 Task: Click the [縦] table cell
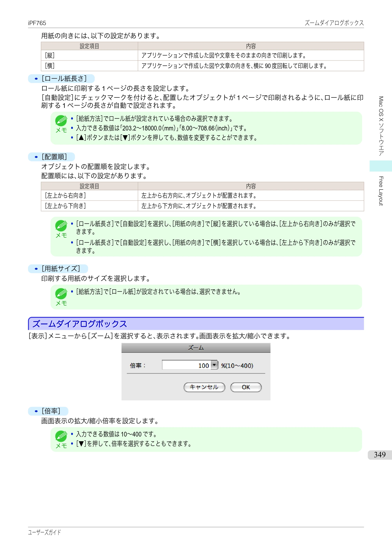coord(89,55)
